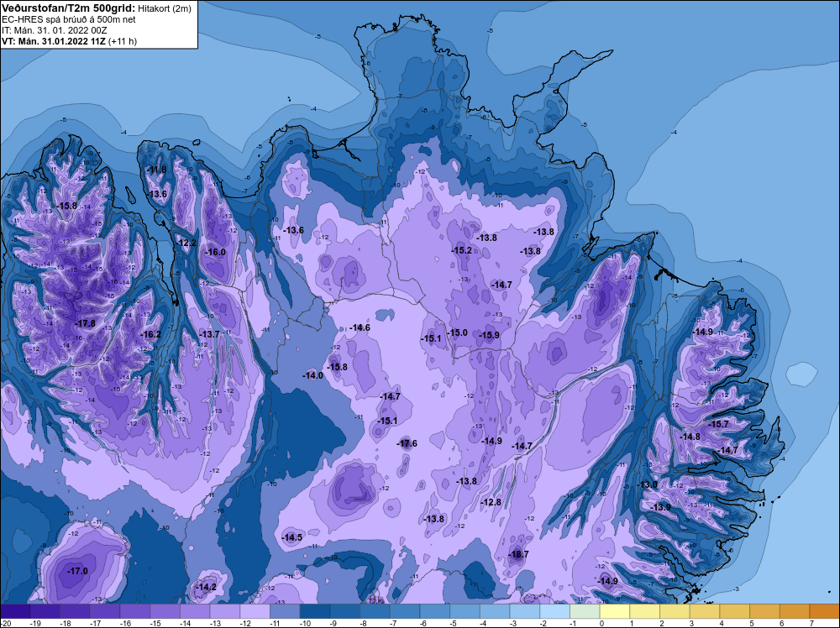
Task: Click legend swatch between -1 and 0
Action: (585, 611)
